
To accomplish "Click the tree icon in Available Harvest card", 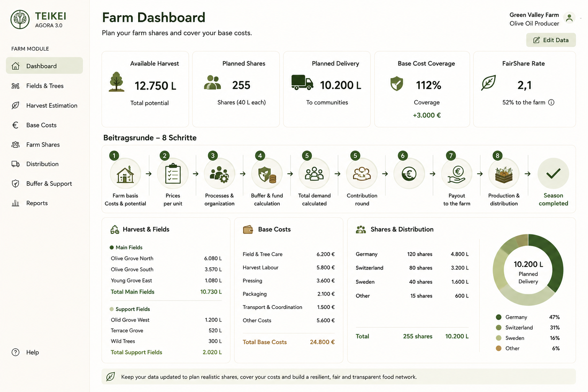I will pyautogui.click(x=116, y=82).
